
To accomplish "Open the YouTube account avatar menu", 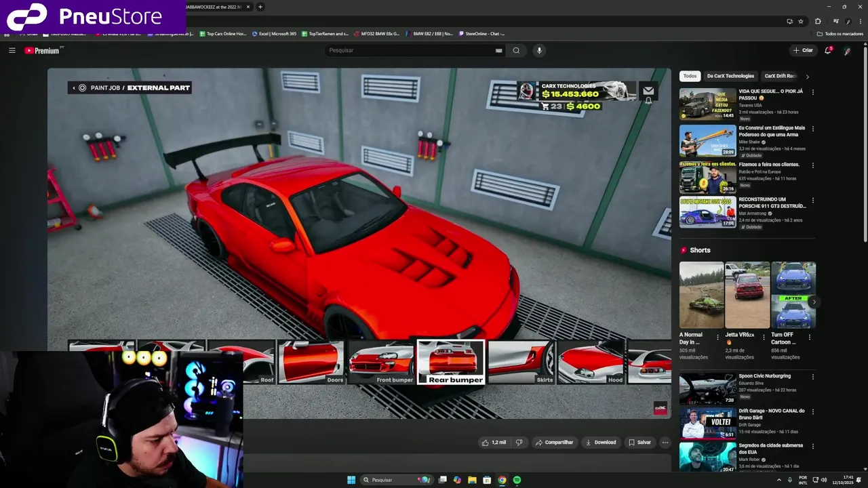I will [x=847, y=51].
